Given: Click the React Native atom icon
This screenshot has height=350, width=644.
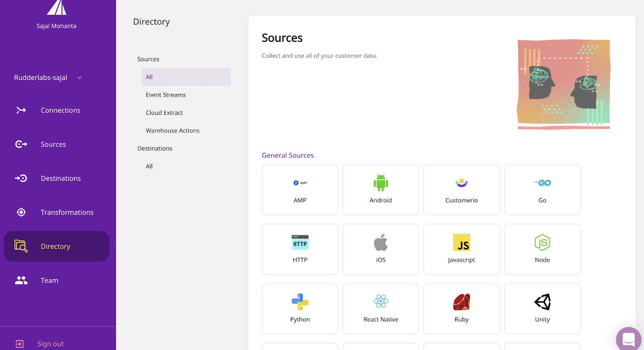Looking at the screenshot, I should [x=380, y=301].
